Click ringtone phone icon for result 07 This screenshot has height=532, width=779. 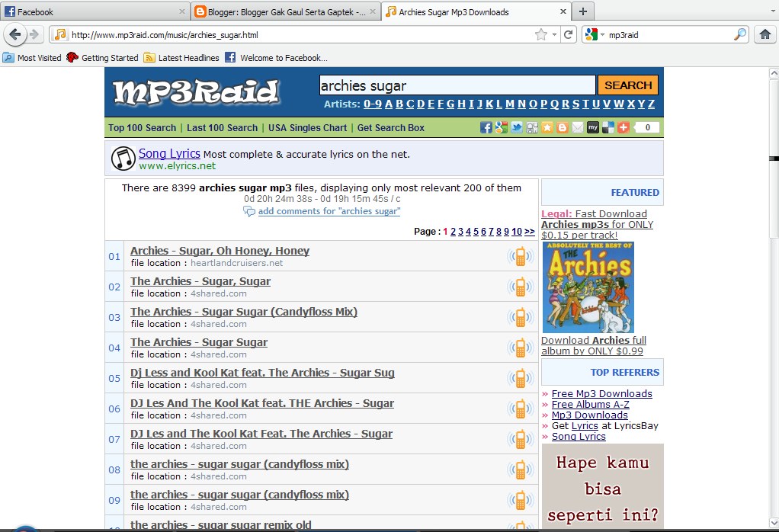pyautogui.click(x=520, y=439)
